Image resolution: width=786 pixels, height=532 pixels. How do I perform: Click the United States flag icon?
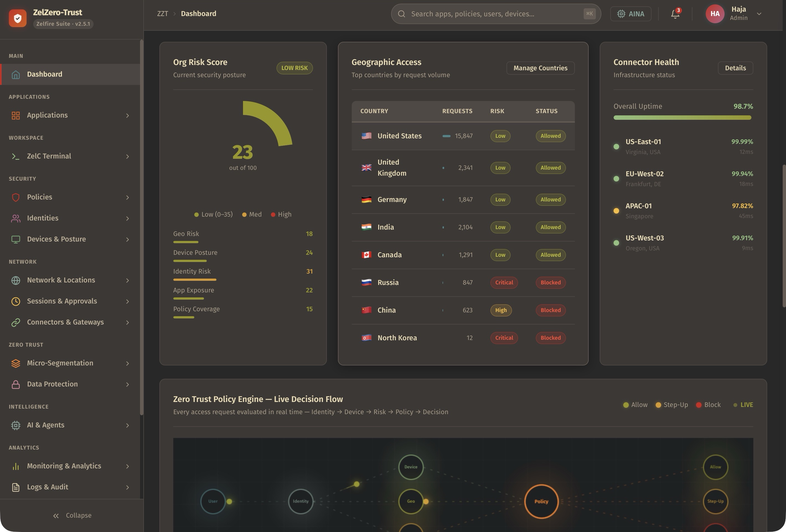366,136
